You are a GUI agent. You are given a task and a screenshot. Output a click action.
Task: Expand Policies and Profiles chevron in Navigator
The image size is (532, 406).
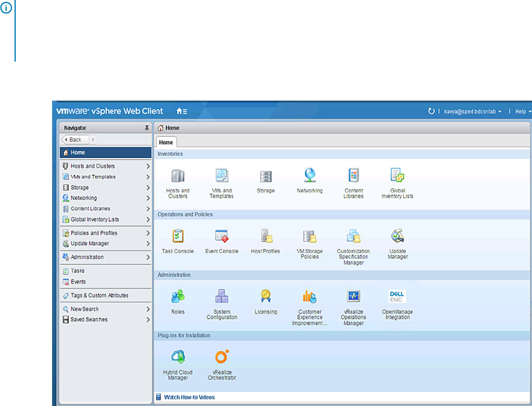point(148,233)
